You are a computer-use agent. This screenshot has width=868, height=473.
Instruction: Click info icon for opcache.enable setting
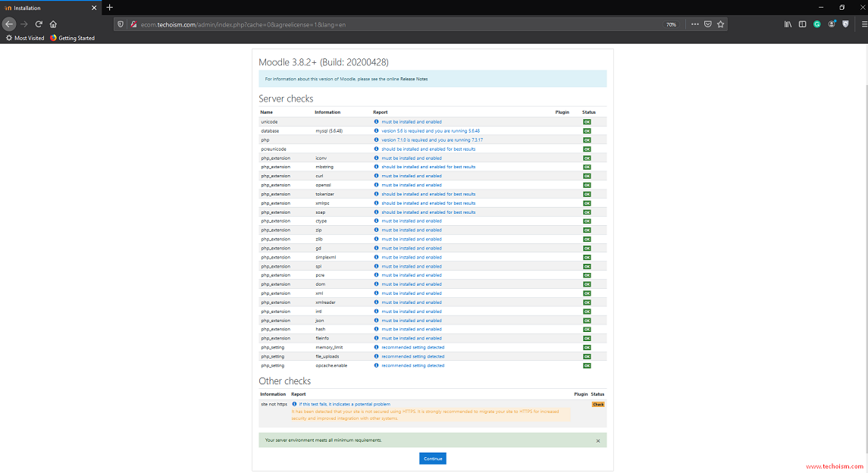[377, 365]
